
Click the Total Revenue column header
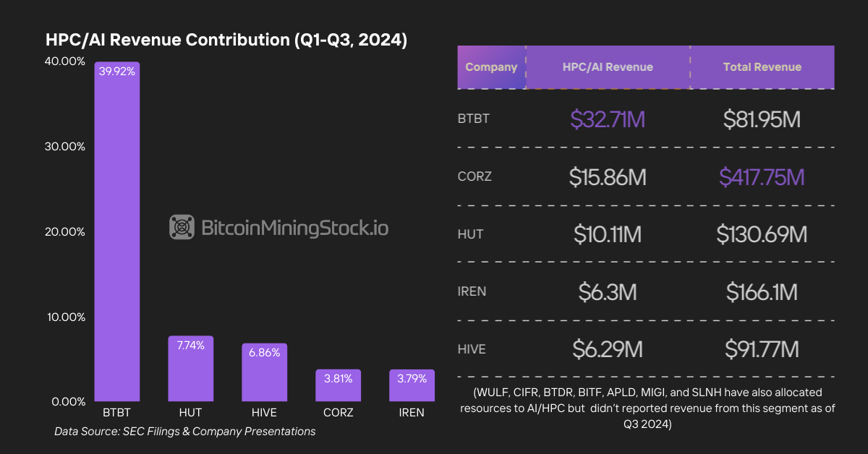(x=762, y=67)
